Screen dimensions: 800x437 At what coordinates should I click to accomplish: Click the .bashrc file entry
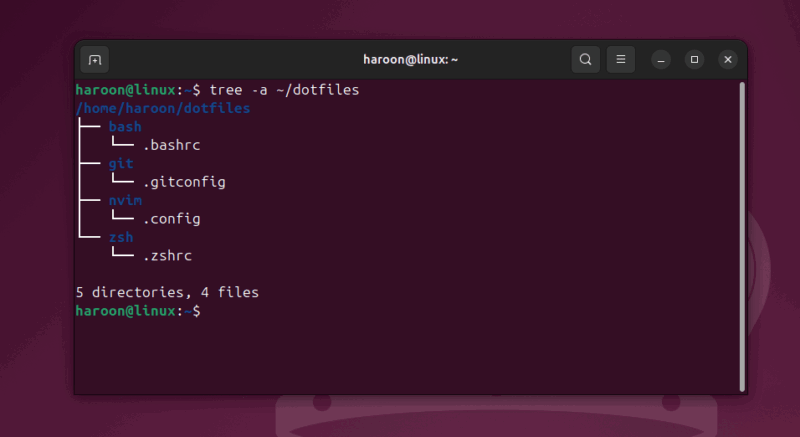point(171,145)
